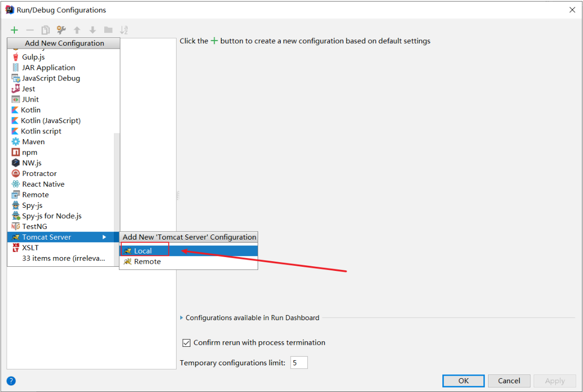Click the green Add New Configuration plus icon

point(14,30)
